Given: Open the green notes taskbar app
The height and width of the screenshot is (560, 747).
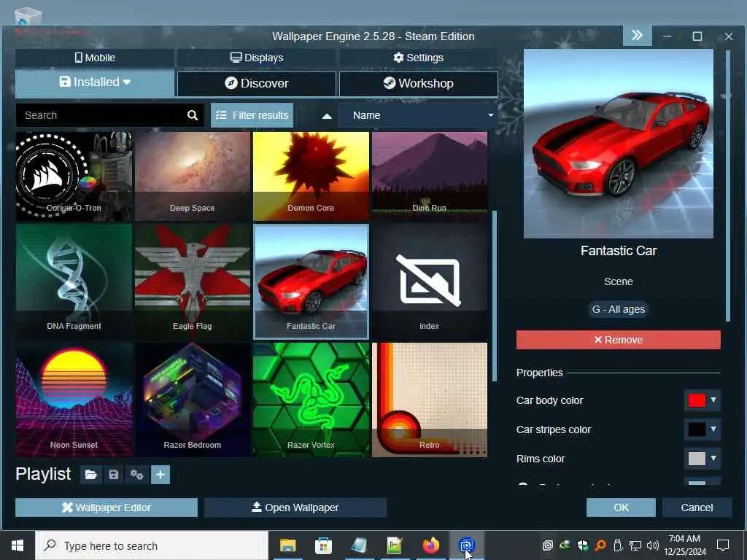Looking at the screenshot, I should [395, 545].
